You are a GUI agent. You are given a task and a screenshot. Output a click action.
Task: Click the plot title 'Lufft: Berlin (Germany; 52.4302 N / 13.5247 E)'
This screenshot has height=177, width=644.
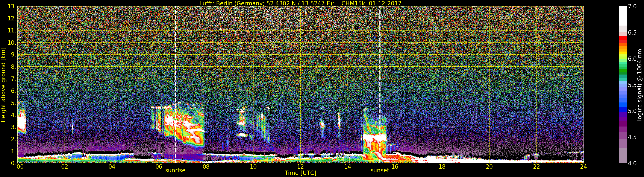point(267,3)
